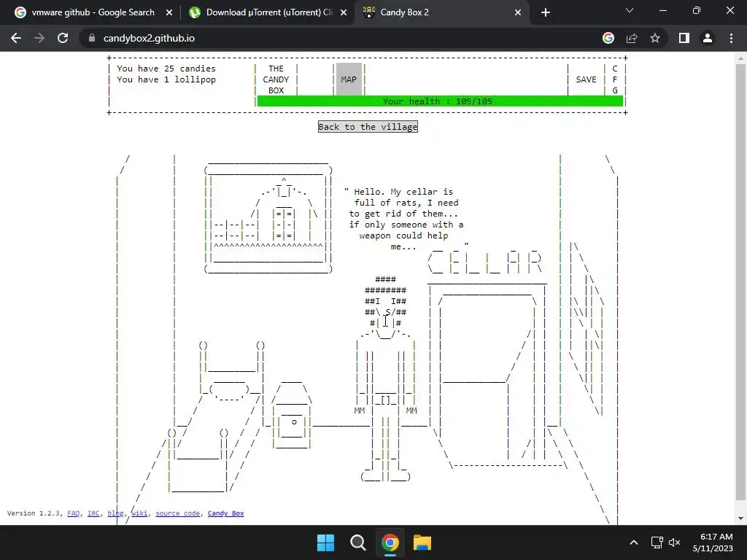Click the address bar URL
This screenshot has width=747, height=560.
pyautogui.click(x=149, y=38)
